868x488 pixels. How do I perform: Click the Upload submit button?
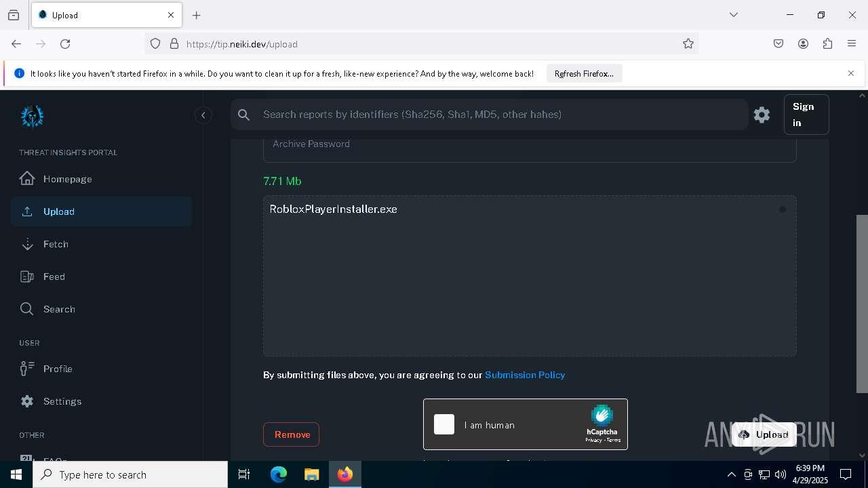pyautogui.click(x=764, y=434)
